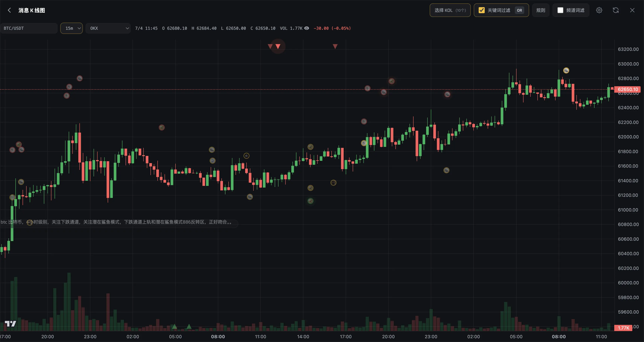Toggle the 关键词过滤 checkbox
The width and height of the screenshot is (644, 342).
click(x=481, y=10)
